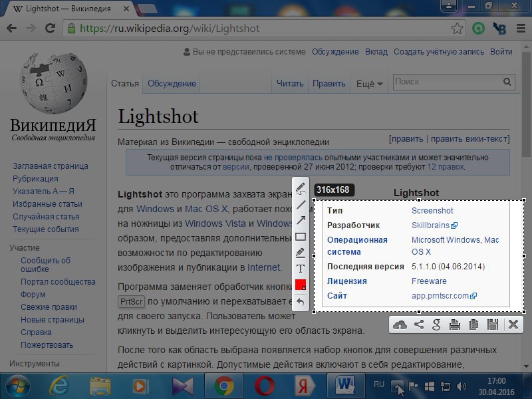This screenshot has height=399, width=532.
Task: Select the Править tab
Action: (x=329, y=84)
